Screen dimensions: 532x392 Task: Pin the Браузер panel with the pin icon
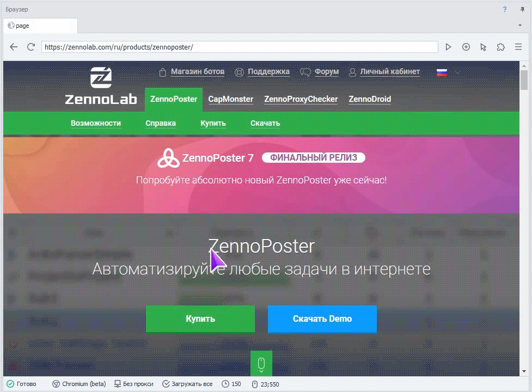[522, 9]
